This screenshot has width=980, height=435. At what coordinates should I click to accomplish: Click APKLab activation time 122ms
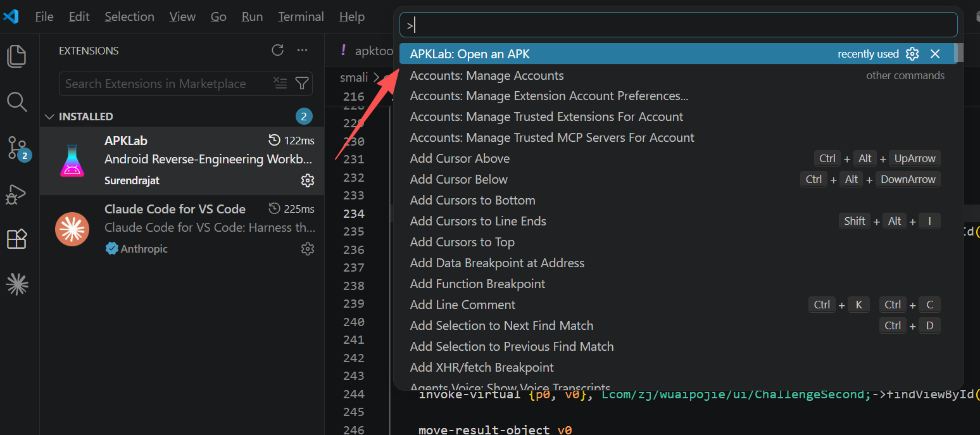tap(291, 141)
